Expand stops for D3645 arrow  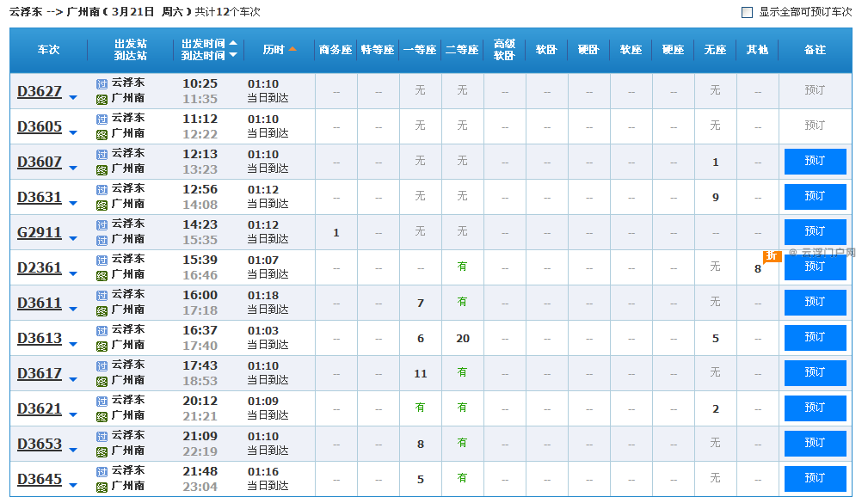tap(73, 485)
